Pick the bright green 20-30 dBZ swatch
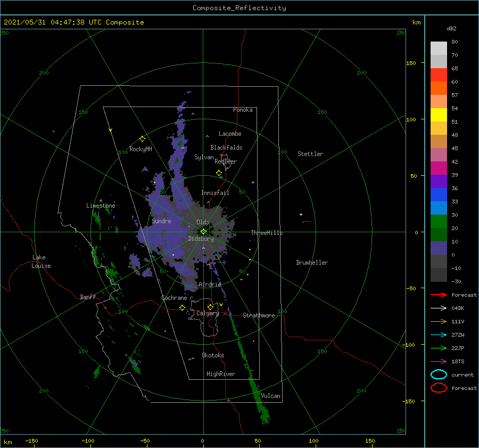 tap(439, 222)
